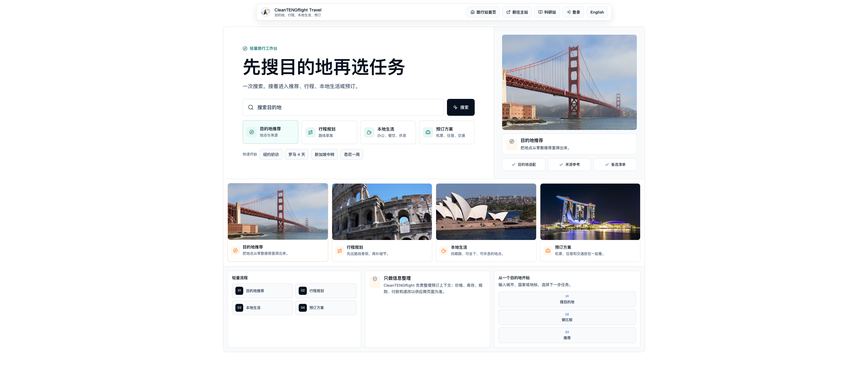Select the 预订方案 task tab under the search box
Image resolution: width=868 pixels, height=369 pixels.
(x=446, y=132)
